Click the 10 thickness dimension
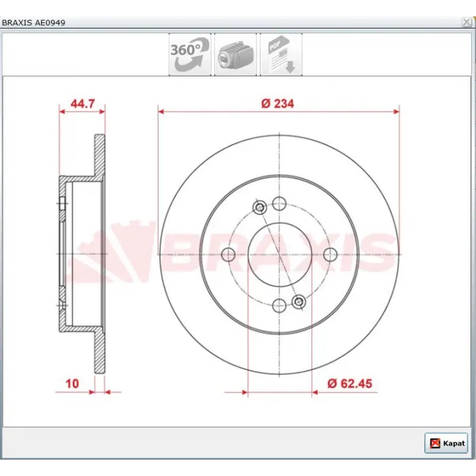 [x=72, y=384]
